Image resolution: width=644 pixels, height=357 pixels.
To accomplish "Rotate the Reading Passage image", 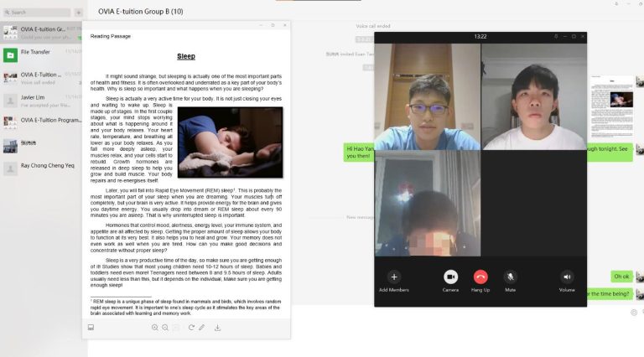I will (190, 328).
